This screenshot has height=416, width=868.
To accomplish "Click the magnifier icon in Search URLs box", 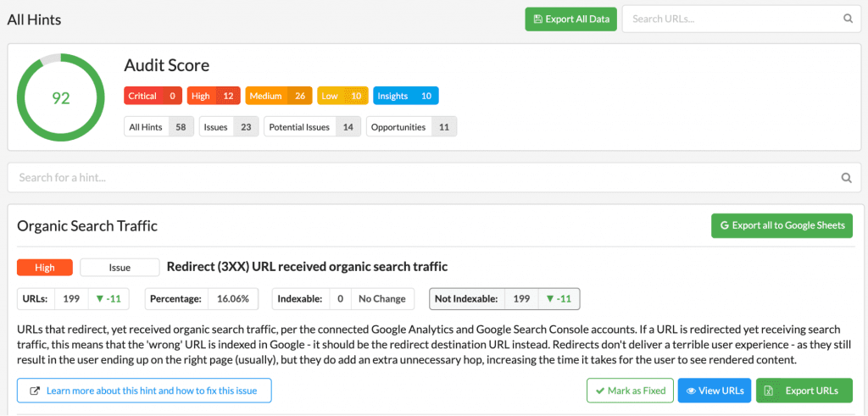I will [848, 19].
